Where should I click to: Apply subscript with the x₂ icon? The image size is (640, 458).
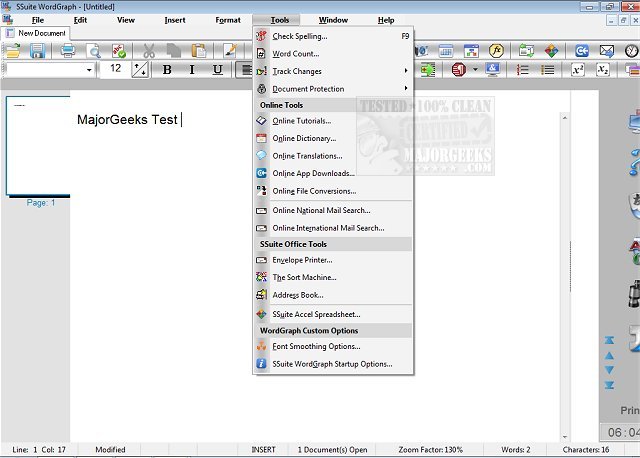pos(603,70)
